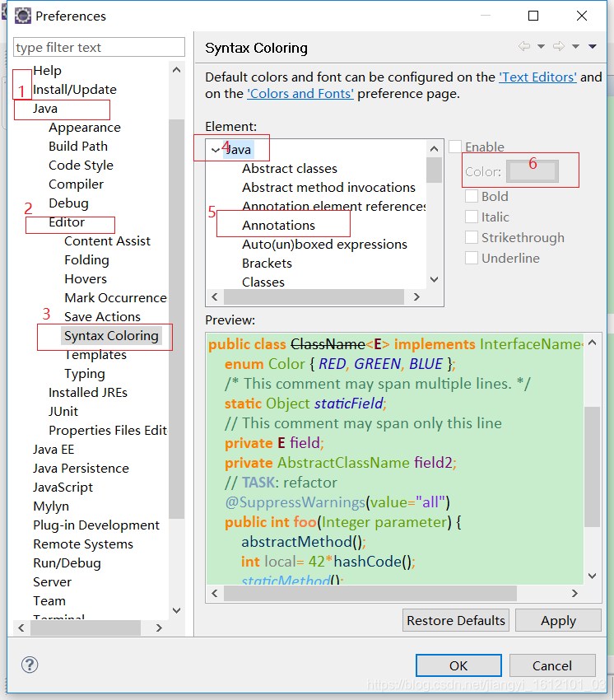Select Help in the preferences tree
Viewport: 614px width, 700px height.
[47, 71]
